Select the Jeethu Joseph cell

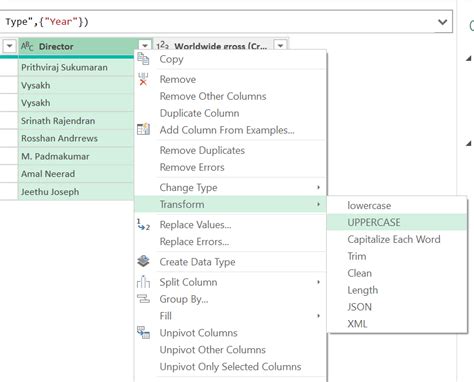coord(76,192)
